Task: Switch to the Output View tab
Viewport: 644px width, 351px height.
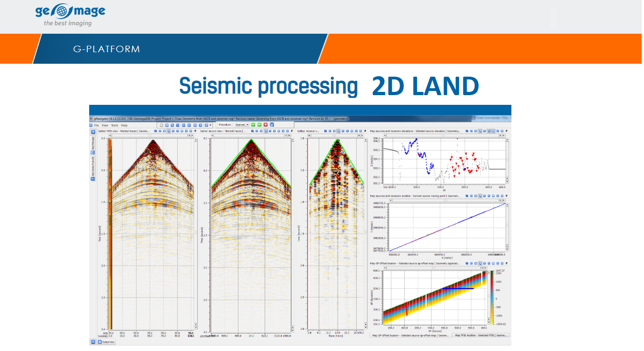Action: coord(106,342)
